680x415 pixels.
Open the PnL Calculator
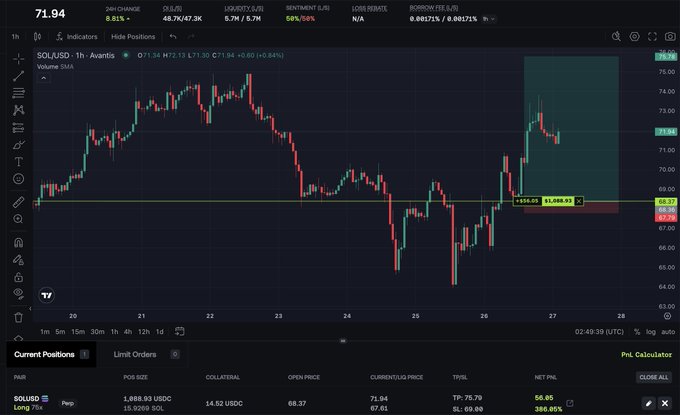point(646,355)
